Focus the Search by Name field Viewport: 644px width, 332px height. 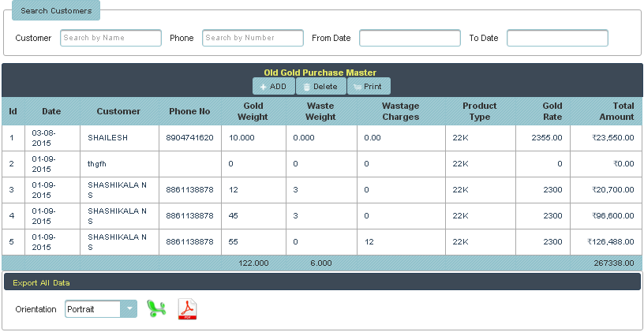pyautogui.click(x=110, y=38)
